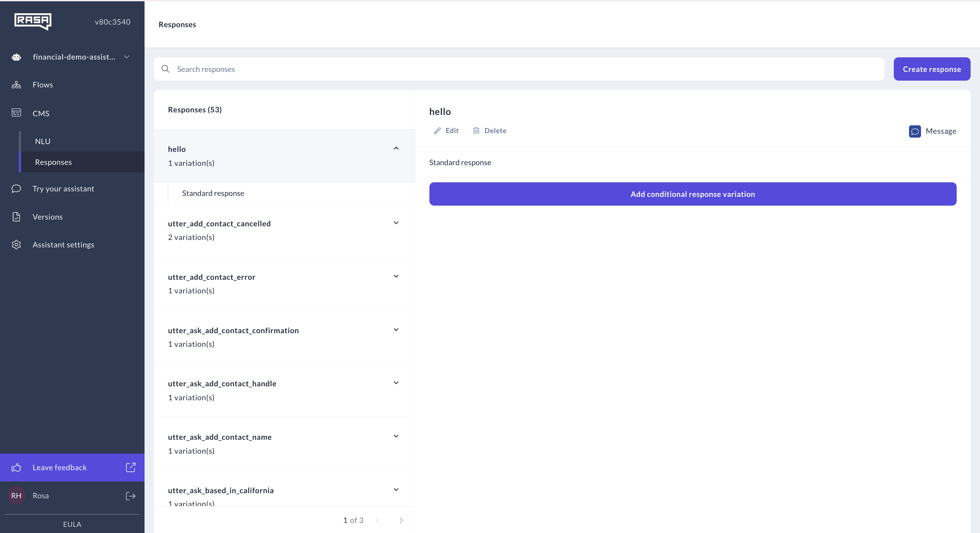Click the thumbs-up feedback icon
The image size is (980, 533).
coord(16,468)
